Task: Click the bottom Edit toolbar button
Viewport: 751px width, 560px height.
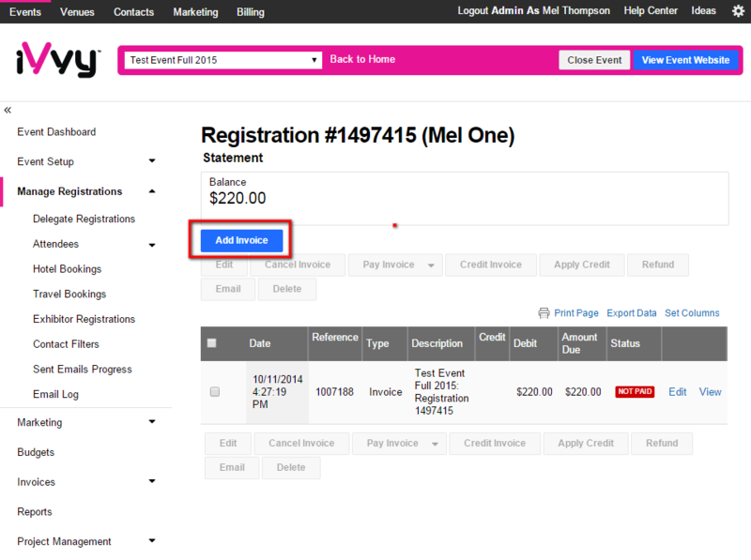Action: tap(228, 443)
